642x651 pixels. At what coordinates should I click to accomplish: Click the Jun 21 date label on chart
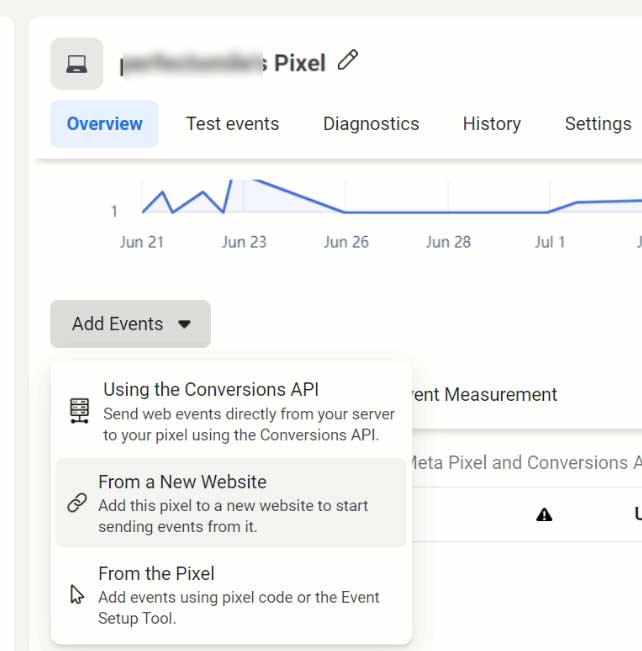click(142, 242)
